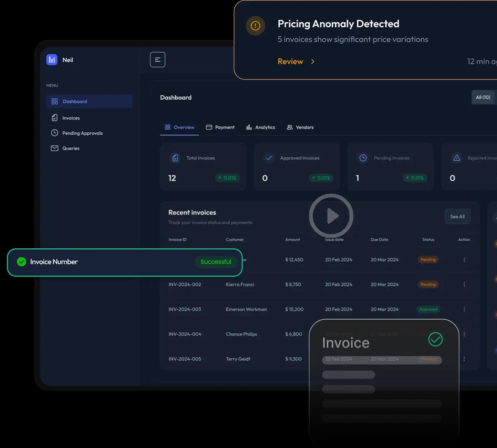The image size is (497, 448).
Task: Open the All (10) filter dropdown
Action: pyautogui.click(x=483, y=97)
